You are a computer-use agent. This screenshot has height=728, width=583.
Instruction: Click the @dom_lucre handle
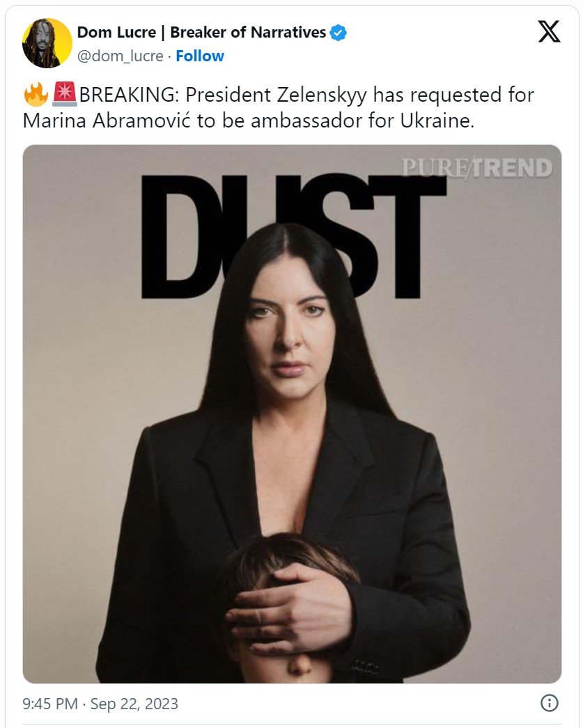[121, 56]
